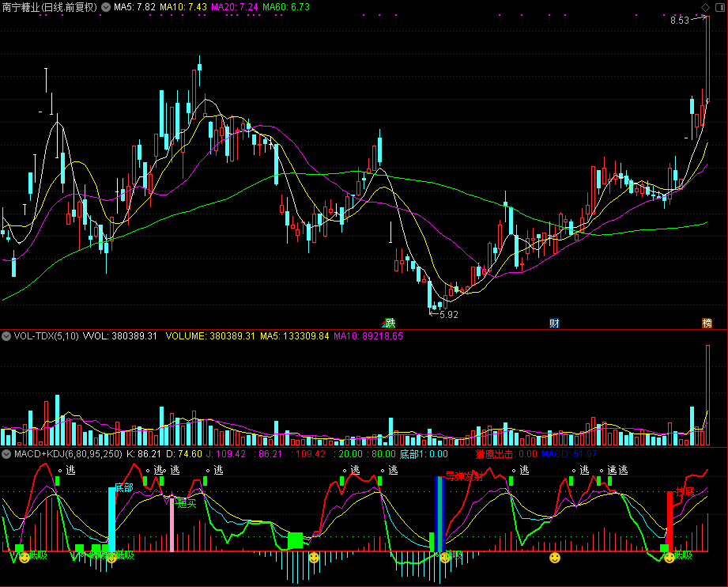Image resolution: width=728 pixels, height=587 pixels.
Task: Click the VOLUME: 380389.31 value
Action: (210, 336)
